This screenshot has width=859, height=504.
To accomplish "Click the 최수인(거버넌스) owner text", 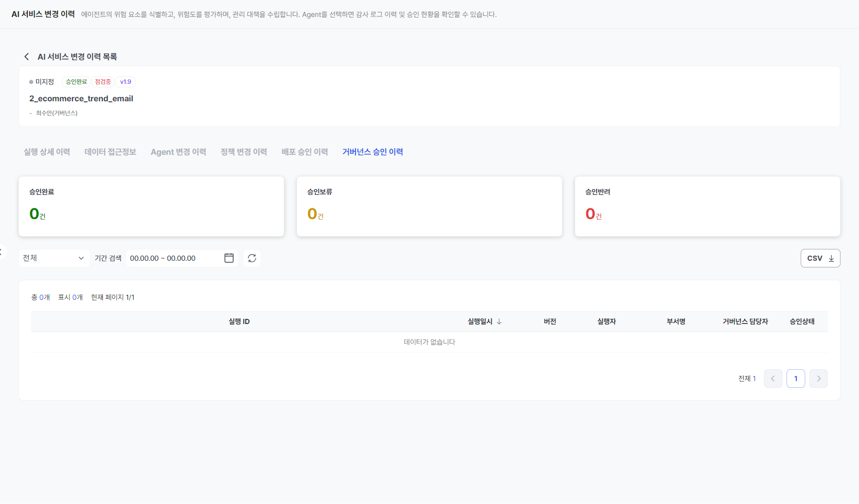I will [57, 113].
